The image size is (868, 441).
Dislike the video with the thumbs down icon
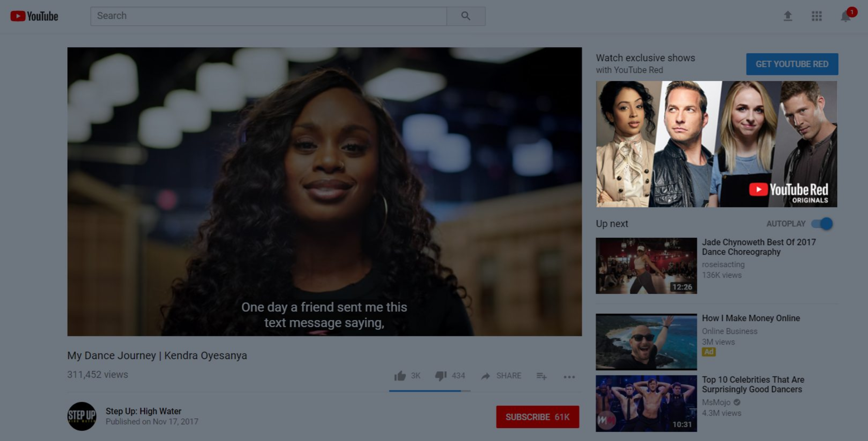pos(441,376)
